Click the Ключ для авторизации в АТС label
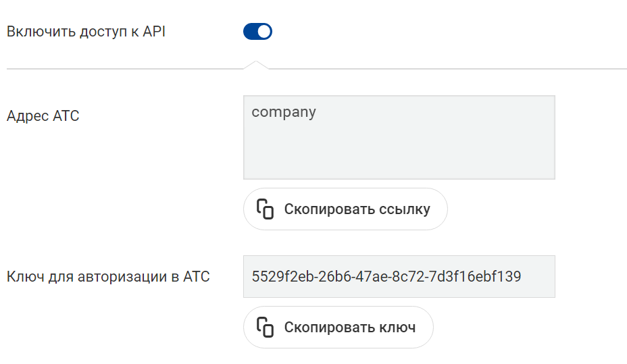 pyautogui.click(x=108, y=276)
